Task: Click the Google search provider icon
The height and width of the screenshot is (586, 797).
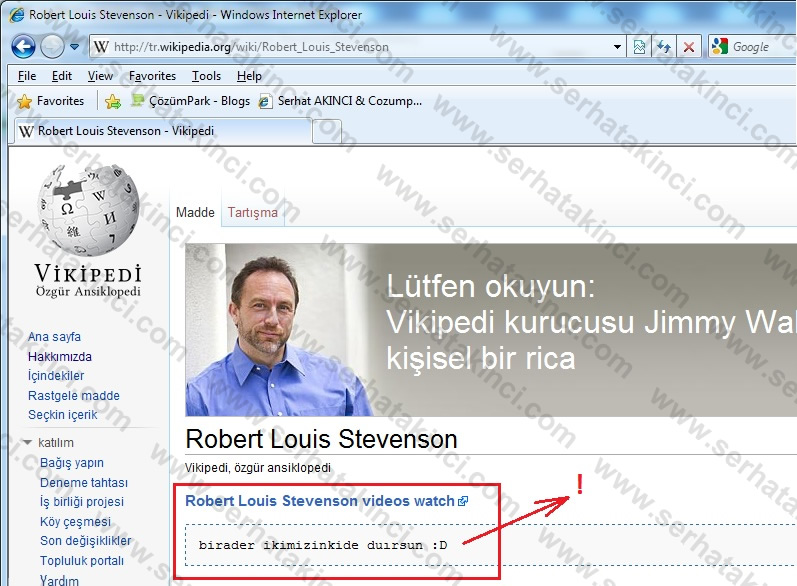Action: click(720, 47)
